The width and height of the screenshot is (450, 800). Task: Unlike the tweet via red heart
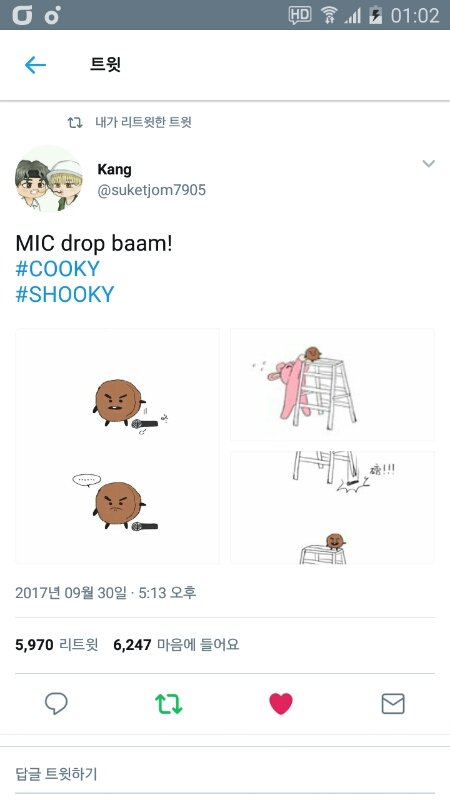coord(281,704)
